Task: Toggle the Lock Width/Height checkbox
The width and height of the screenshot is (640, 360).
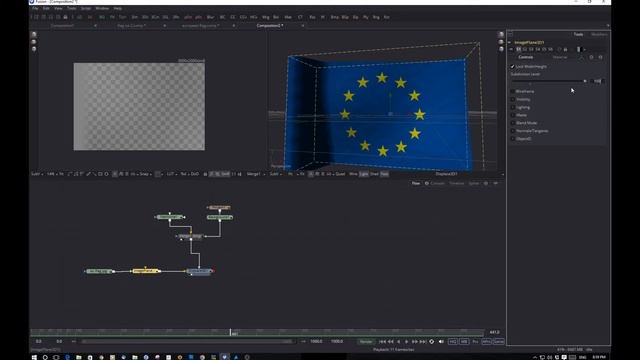Action: point(513,67)
